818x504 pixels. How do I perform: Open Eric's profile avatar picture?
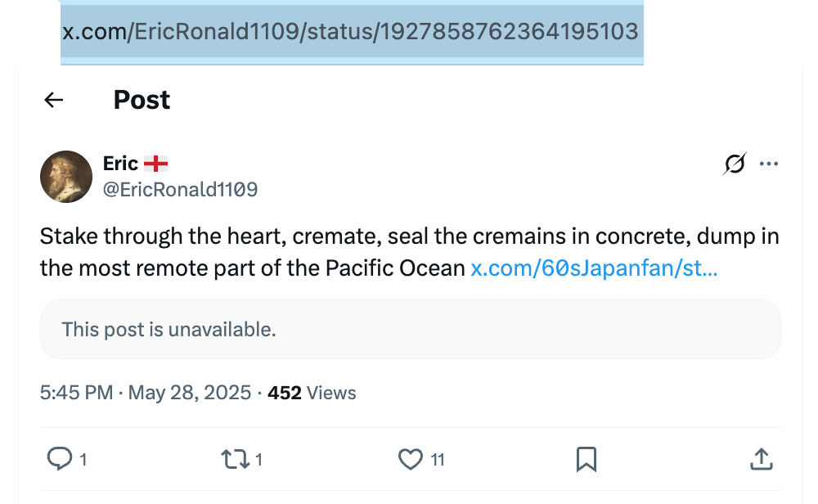pyautogui.click(x=66, y=177)
